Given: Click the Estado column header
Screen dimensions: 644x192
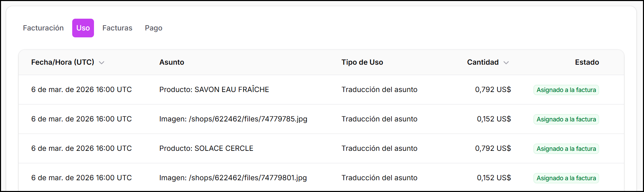Looking at the screenshot, I should (x=587, y=62).
